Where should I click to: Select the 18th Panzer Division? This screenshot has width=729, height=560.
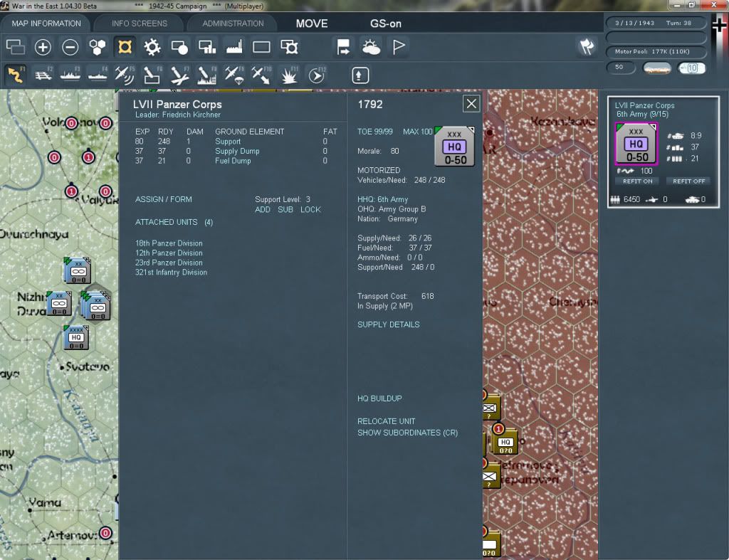tap(169, 243)
